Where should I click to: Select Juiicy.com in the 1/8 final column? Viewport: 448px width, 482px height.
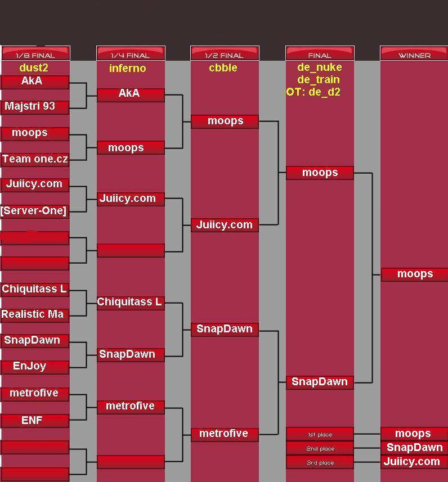[x=35, y=185]
